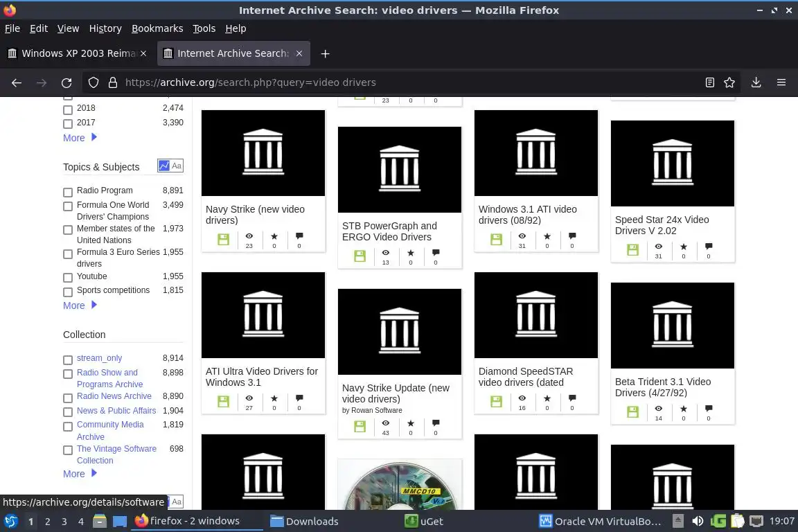
Task: Open the News & Public Affairs link
Action: [116, 410]
